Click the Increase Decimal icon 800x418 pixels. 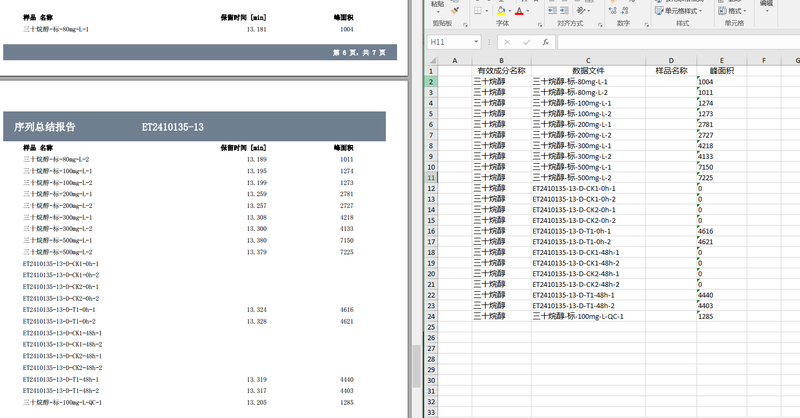(613, 11)
